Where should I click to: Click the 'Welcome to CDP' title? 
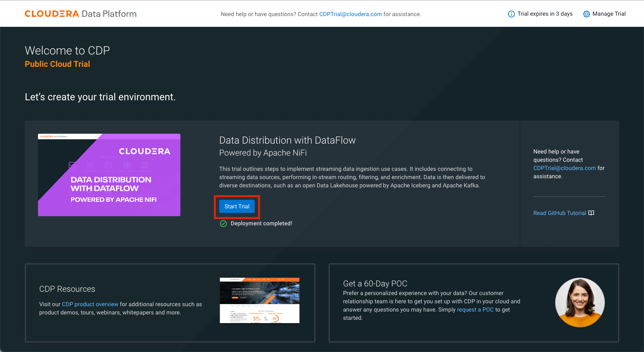pos(67,50)
